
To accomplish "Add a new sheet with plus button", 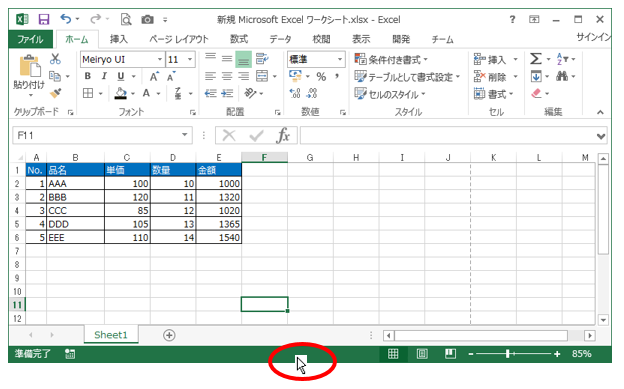I will [x=169, y=335].
